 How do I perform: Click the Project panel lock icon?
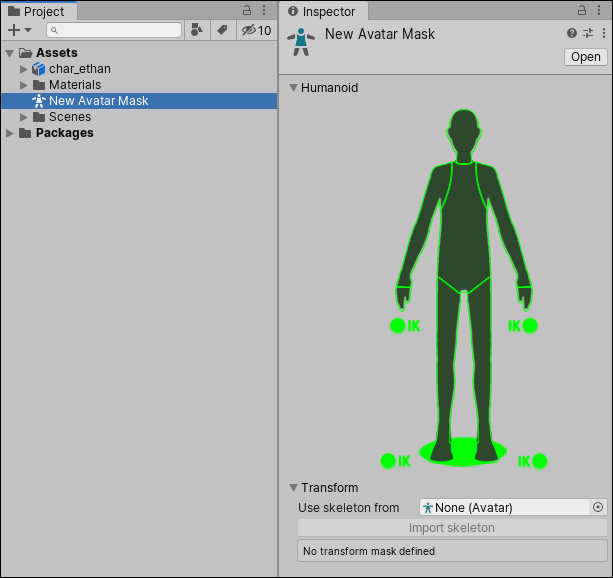click(x=248, y=10)
